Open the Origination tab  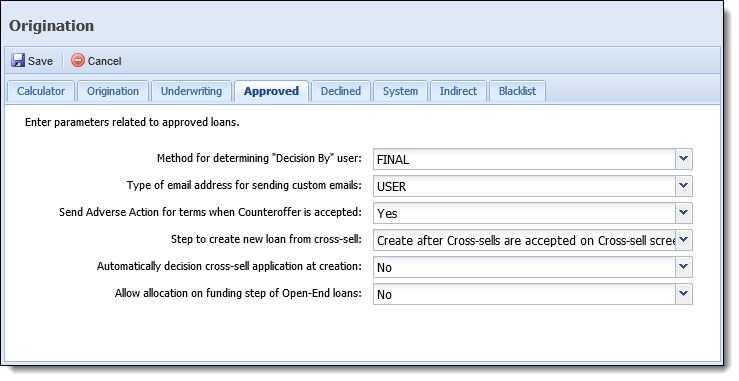[113, 91]
